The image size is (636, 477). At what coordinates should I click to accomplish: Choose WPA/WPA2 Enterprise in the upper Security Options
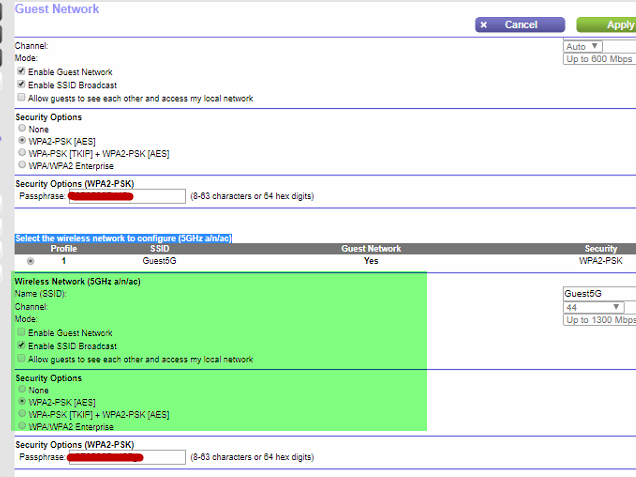tap(22, 165)
